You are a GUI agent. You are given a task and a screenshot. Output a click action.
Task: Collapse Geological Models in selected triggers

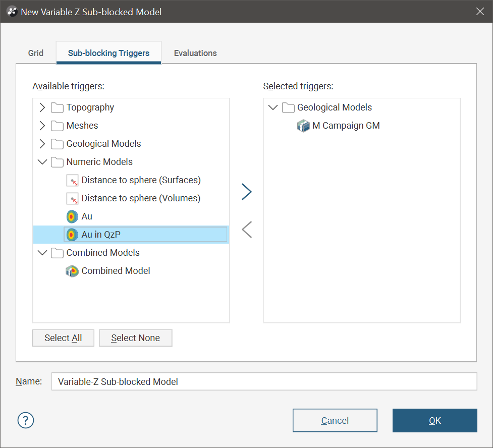coord(273,107)
